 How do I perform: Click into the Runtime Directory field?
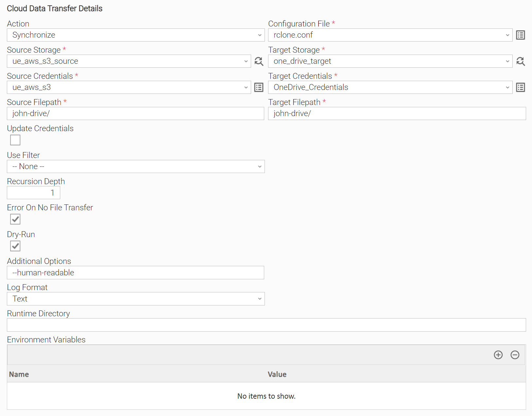coord(266,325)
